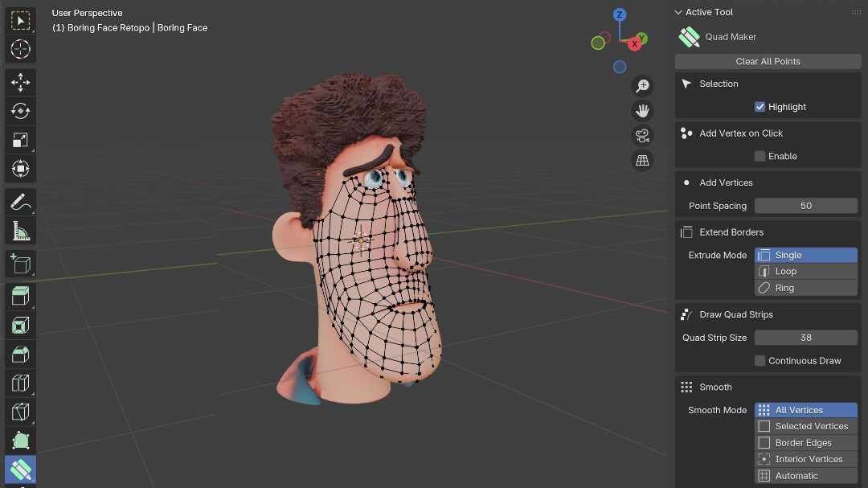Click the blue Z axis on gizmo

[x=620, y=14]
